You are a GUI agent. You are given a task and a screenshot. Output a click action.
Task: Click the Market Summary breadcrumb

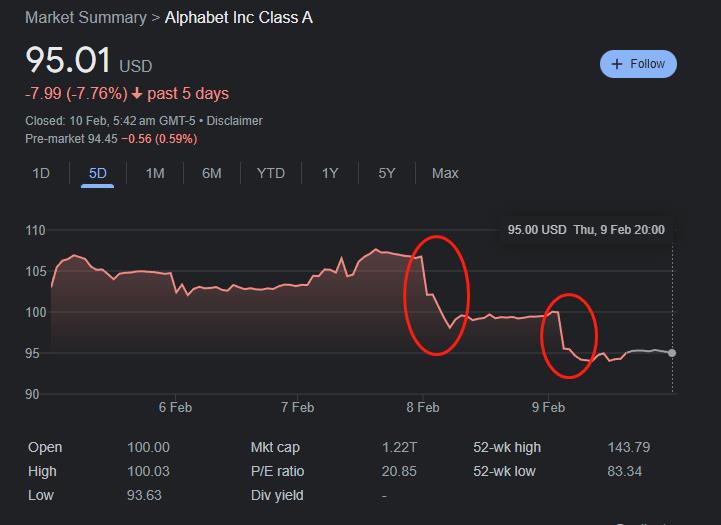tap(84, 18)
